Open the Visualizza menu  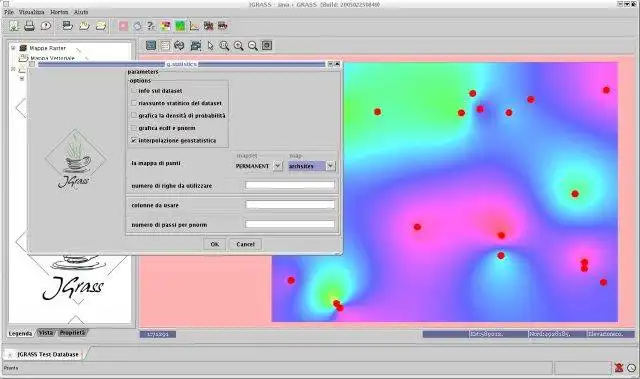(x=31, y=12)
